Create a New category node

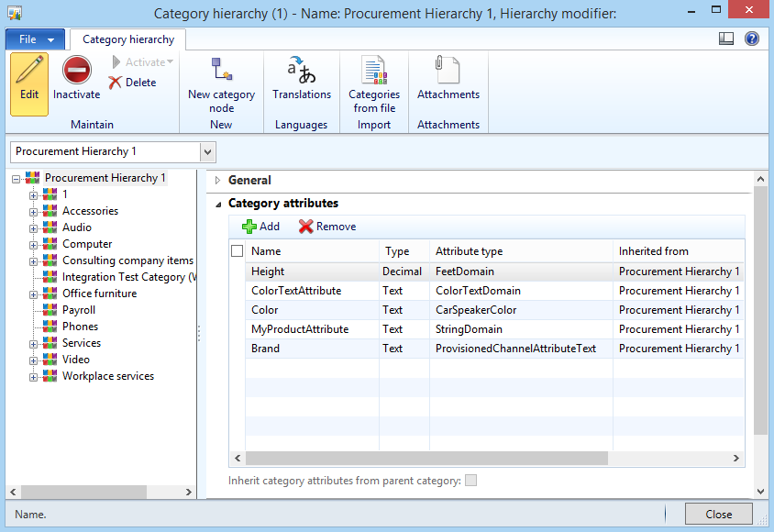[x=221, y=72]
